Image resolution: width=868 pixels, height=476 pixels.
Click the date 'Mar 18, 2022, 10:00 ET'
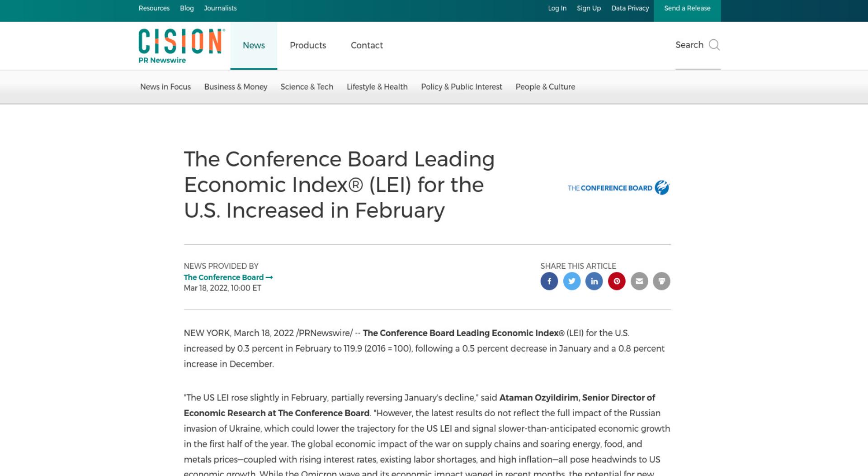pyautogui.click(x=222, y=288)
